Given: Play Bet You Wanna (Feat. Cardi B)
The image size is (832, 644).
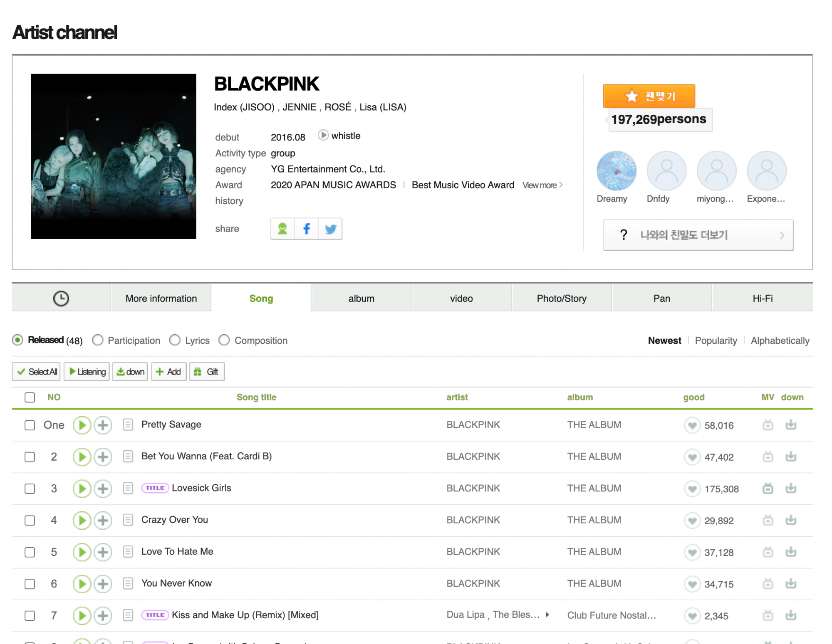Looking at the screenshot, I should [82, 457].
